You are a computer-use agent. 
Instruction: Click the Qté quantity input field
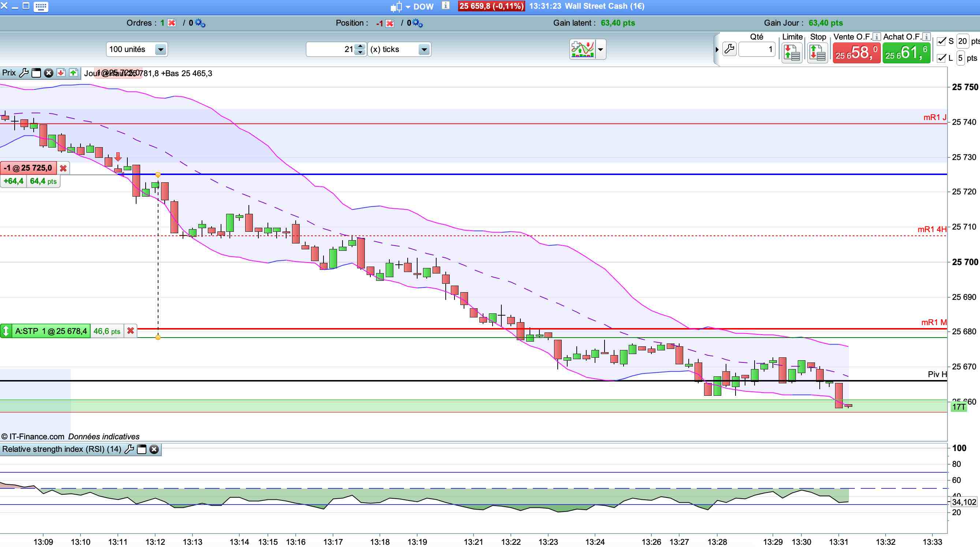point(756,49)
